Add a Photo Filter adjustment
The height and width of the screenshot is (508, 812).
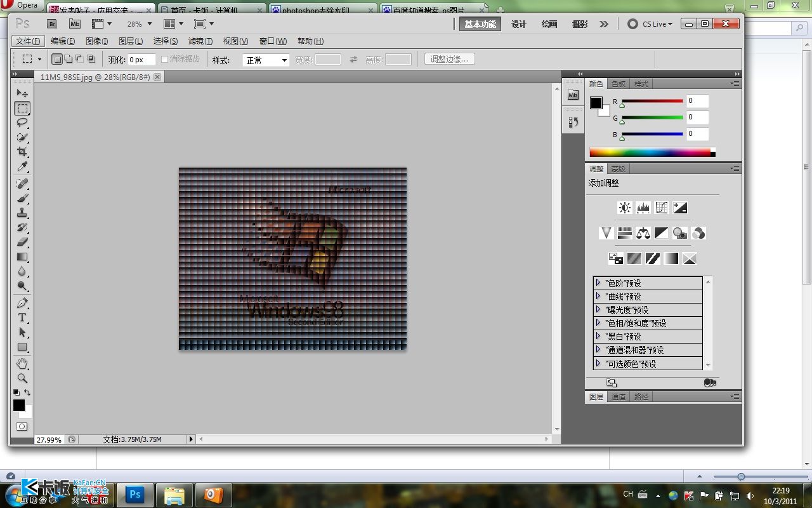(680, 233)
